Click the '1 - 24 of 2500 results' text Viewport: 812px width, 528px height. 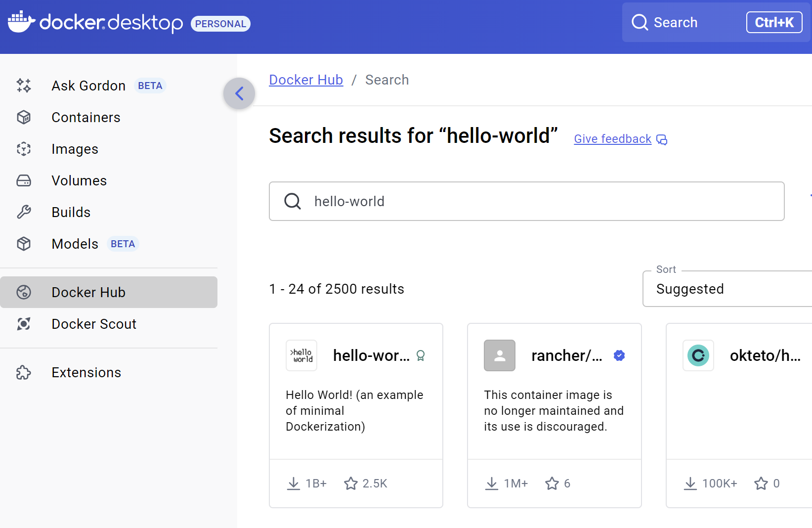pyautogui.click(x=337, y=289)
